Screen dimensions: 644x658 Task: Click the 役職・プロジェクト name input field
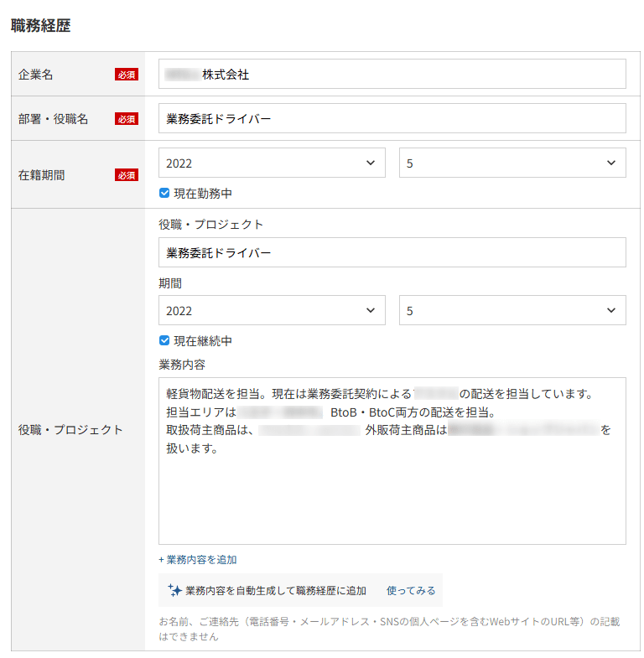point(392,252)
